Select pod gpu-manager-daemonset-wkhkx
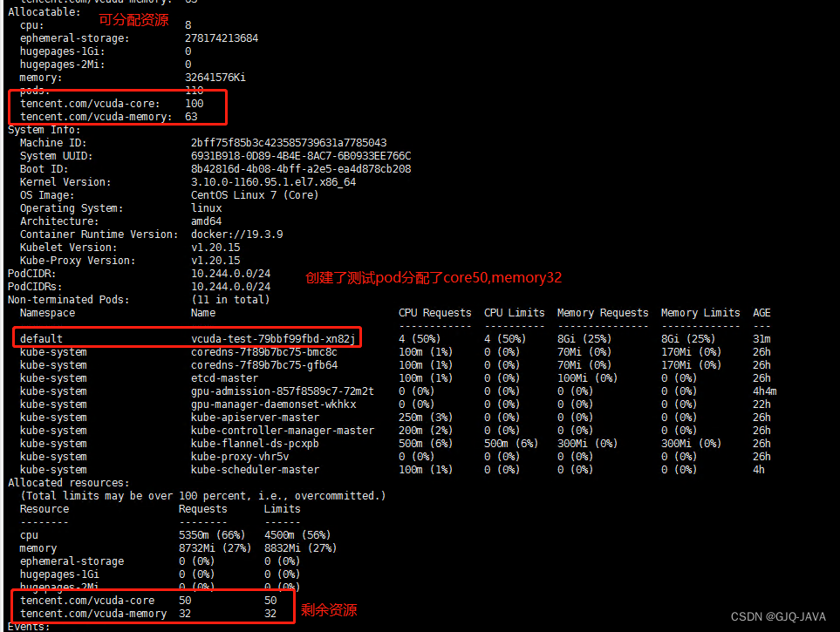Viewport: 840px width, 632px height. pyautogui.click(x=273, y=404)
